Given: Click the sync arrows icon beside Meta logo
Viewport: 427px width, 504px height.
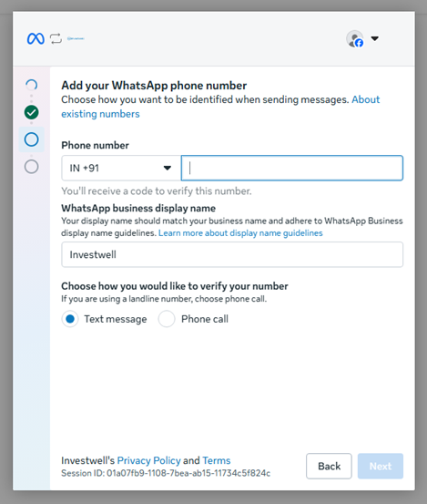Looking at the screenshot, I should [56, 38].
